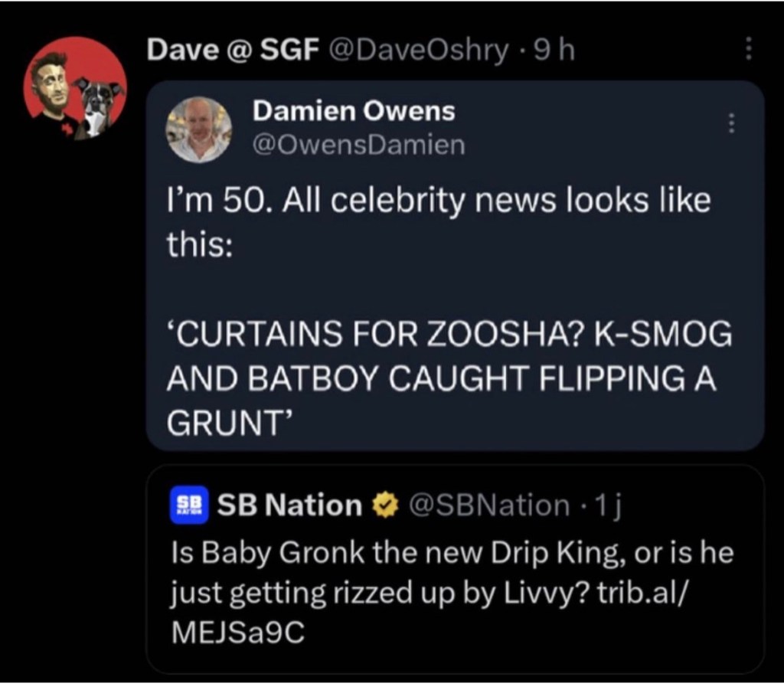Click the 'I'm 50. All celebrity news' sentence
The width and height of the screenshot is (784, 690).
[x=439, y=202]
